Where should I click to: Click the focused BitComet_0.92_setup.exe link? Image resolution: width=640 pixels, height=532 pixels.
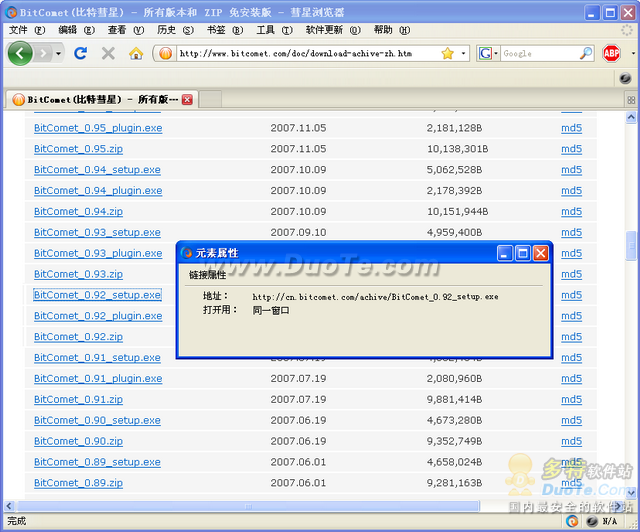(x=97, y=295)
